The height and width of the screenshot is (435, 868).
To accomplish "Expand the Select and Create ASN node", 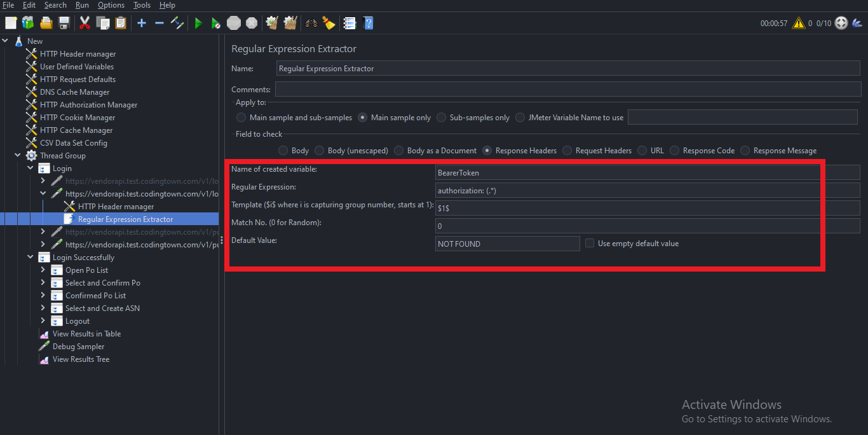I will pyautogui.click(x=43, y=308).
